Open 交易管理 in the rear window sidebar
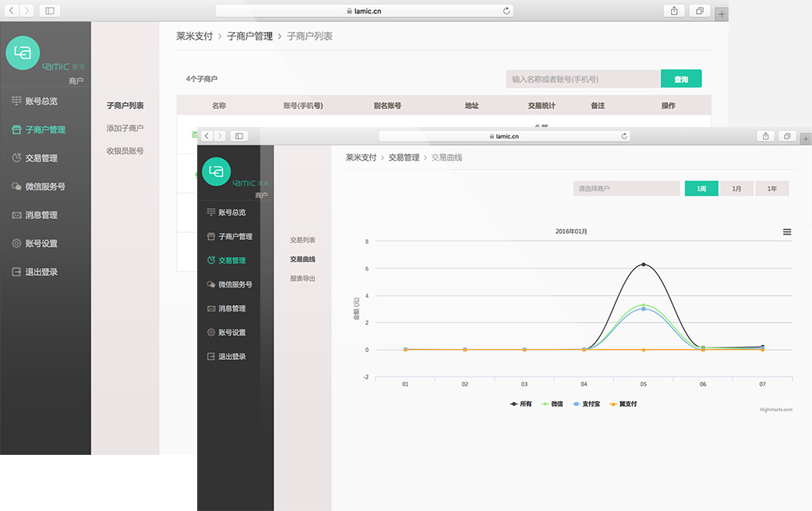Image resolution: width=812 pixels, height=511 pixels. (35, 158)
